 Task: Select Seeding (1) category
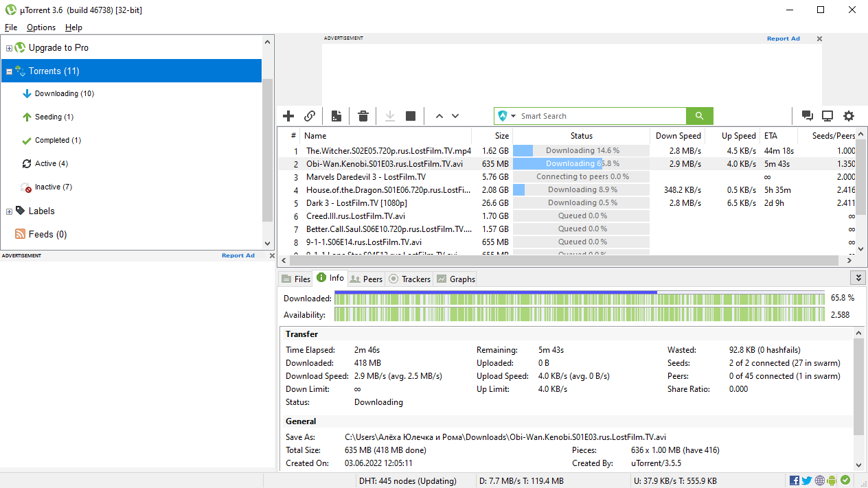(x=54, y=117)
